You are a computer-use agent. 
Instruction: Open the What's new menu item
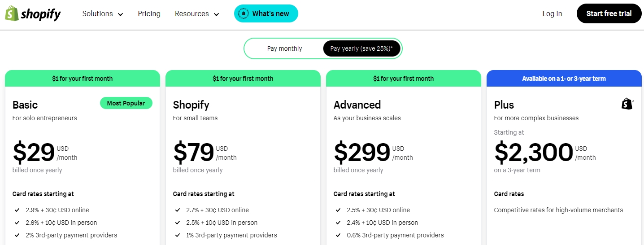click(266, 14)
